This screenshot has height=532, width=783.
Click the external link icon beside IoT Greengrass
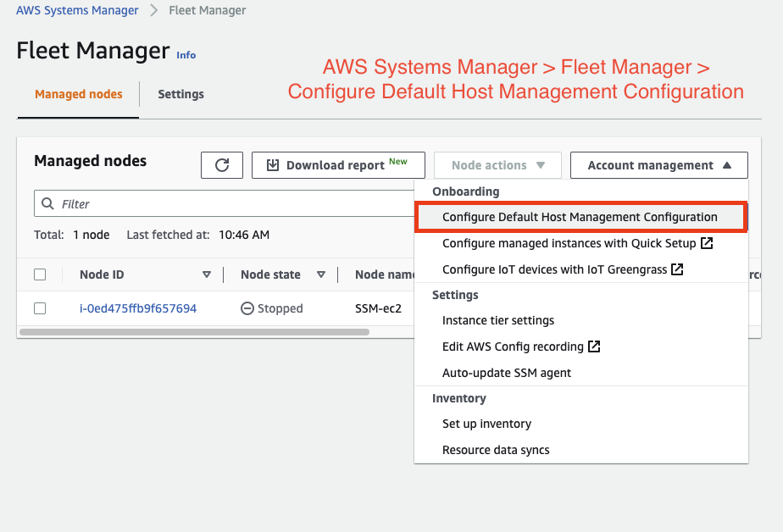coord(677,270)
